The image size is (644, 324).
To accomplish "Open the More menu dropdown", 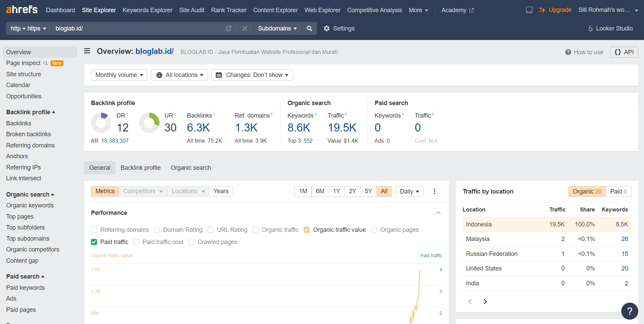I will 418,10.
